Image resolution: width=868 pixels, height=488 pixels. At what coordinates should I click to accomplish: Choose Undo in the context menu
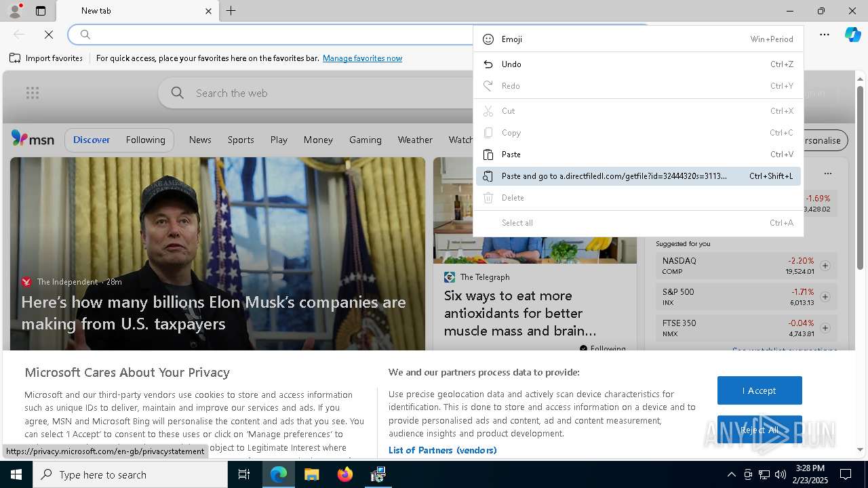[638, 64]
